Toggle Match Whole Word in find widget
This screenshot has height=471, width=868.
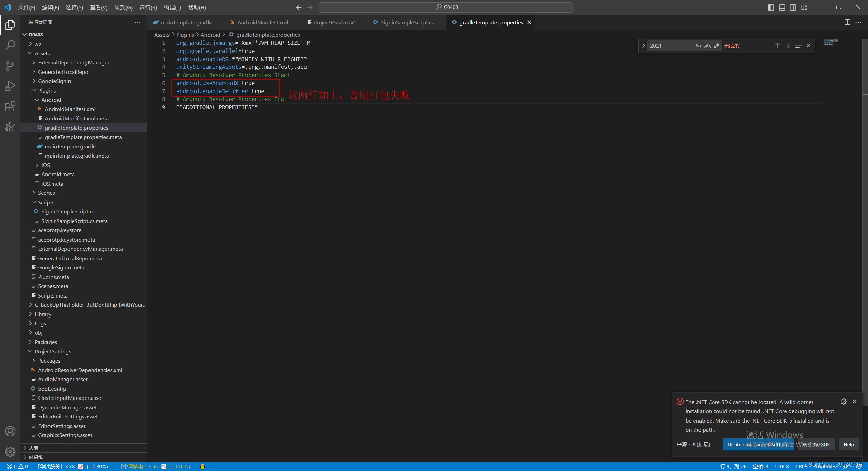pos(707,46)
